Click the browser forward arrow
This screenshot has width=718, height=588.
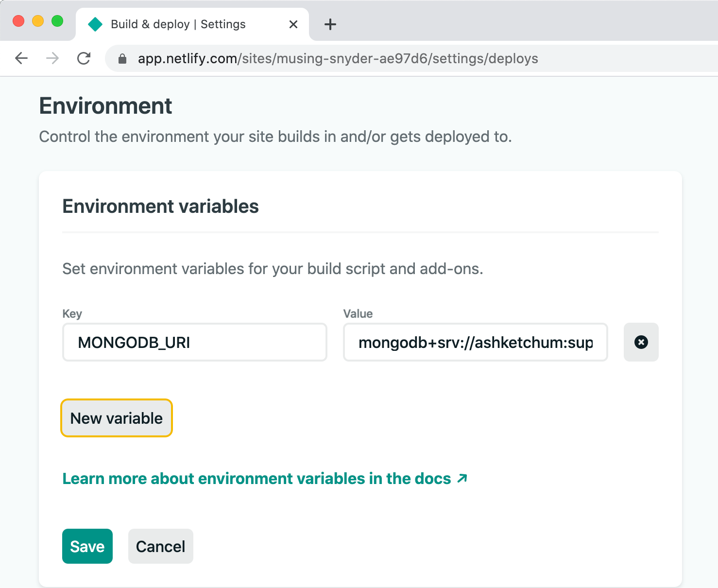52,58
